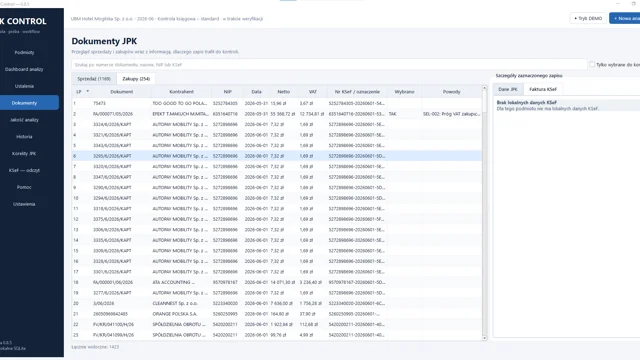
Task: Select document 3306/6/2026/KAPT row
Action: pyautogui.click(x=277, y=230)
